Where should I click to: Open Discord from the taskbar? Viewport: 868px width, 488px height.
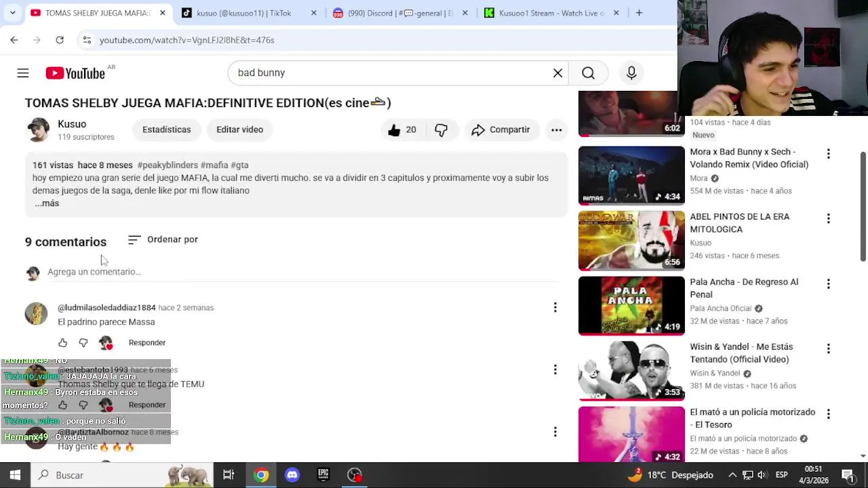(x=292, y=475)
